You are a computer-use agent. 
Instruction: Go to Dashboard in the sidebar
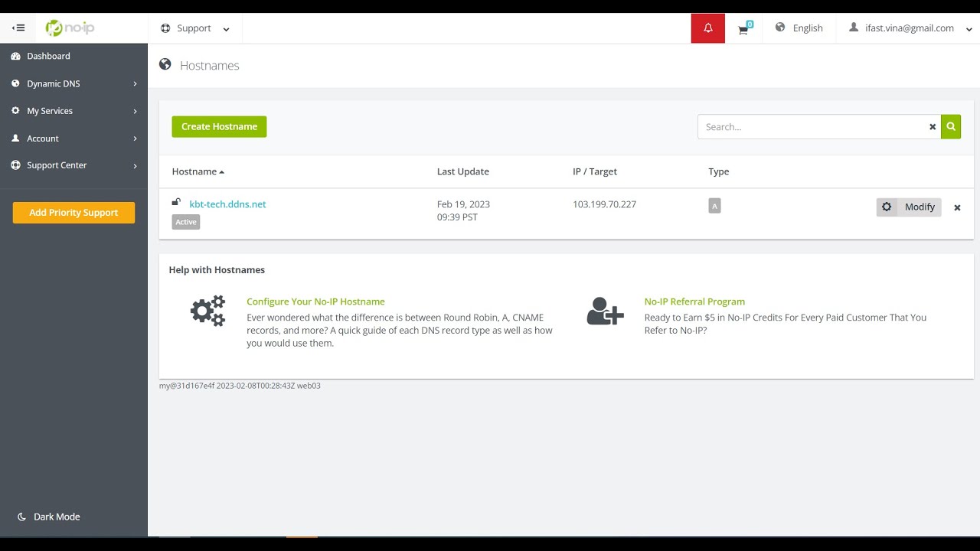tap(48, 56)
